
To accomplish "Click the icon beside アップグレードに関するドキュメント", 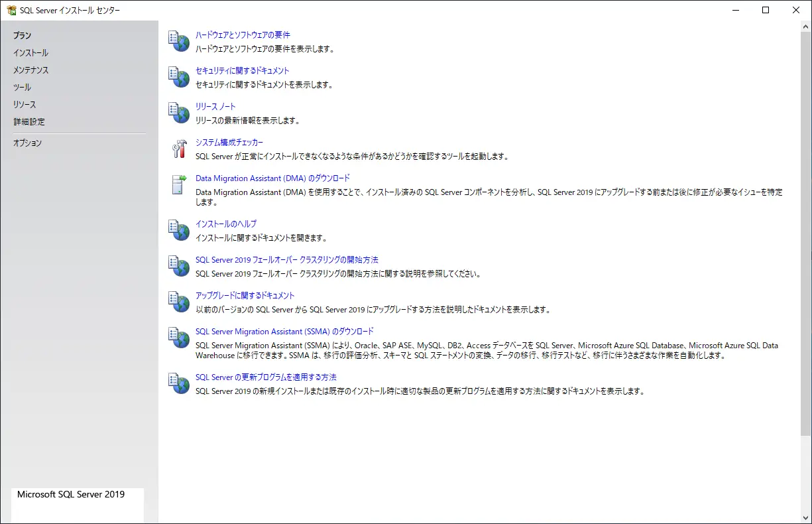I will (x=179, y=302).
